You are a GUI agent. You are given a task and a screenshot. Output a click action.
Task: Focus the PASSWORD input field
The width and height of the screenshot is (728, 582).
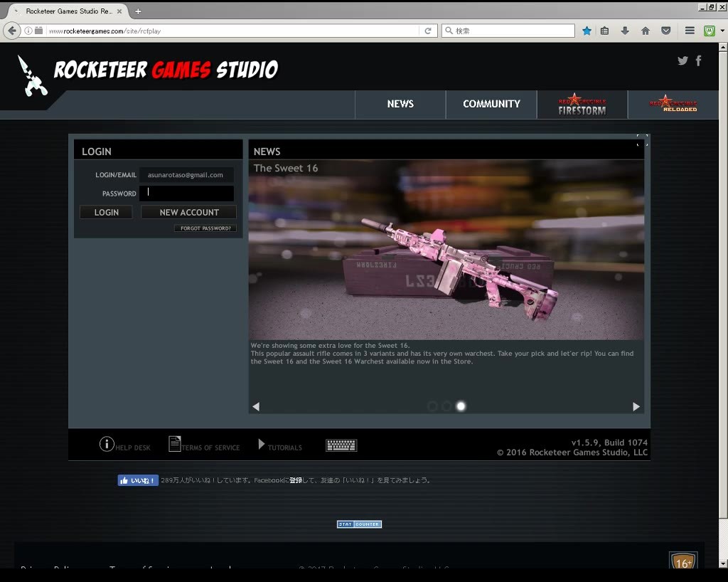(x=186, y=194)
